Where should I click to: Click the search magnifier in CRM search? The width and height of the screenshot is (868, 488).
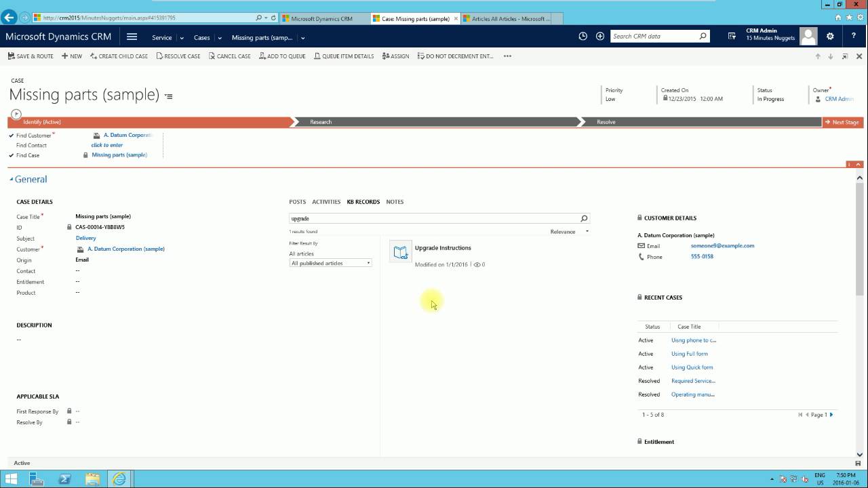coord(703,37)
